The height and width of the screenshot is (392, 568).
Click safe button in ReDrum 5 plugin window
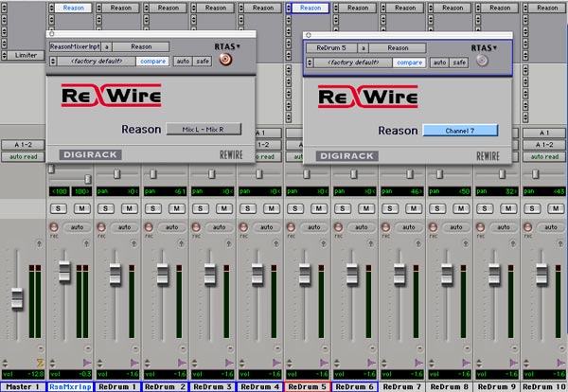point(459,62)
